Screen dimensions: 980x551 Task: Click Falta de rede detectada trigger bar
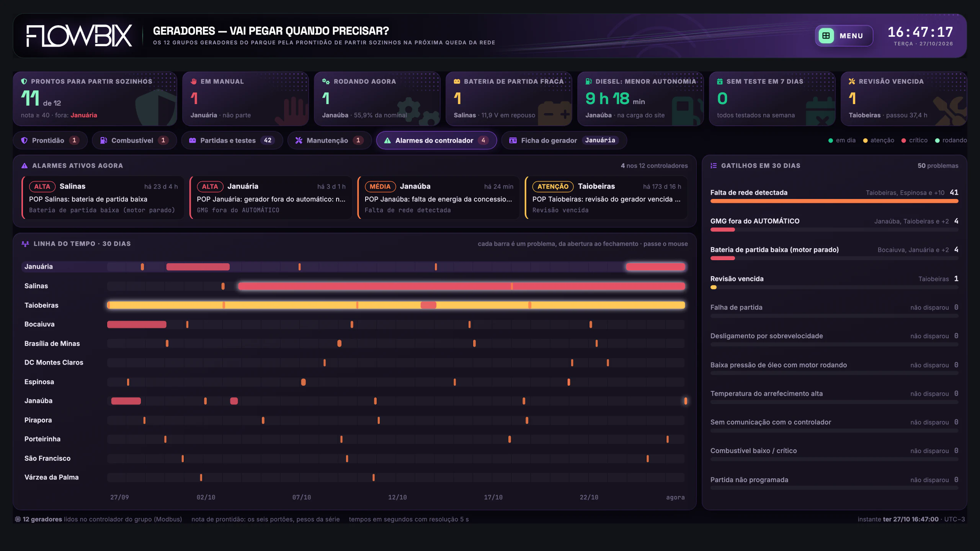point(834,201)
